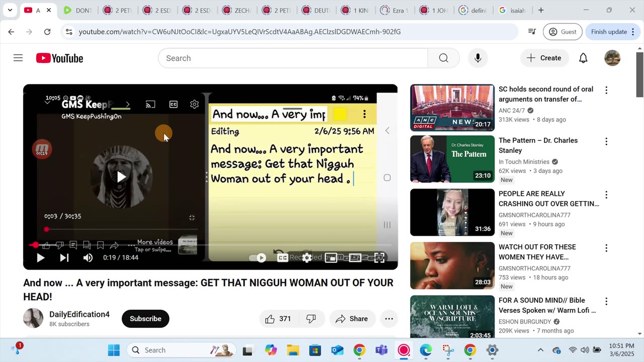Switch to the Ezra browser tab
Image resolution: width=644 pixels, height=362 pixels.
click(x=395, y=10)
